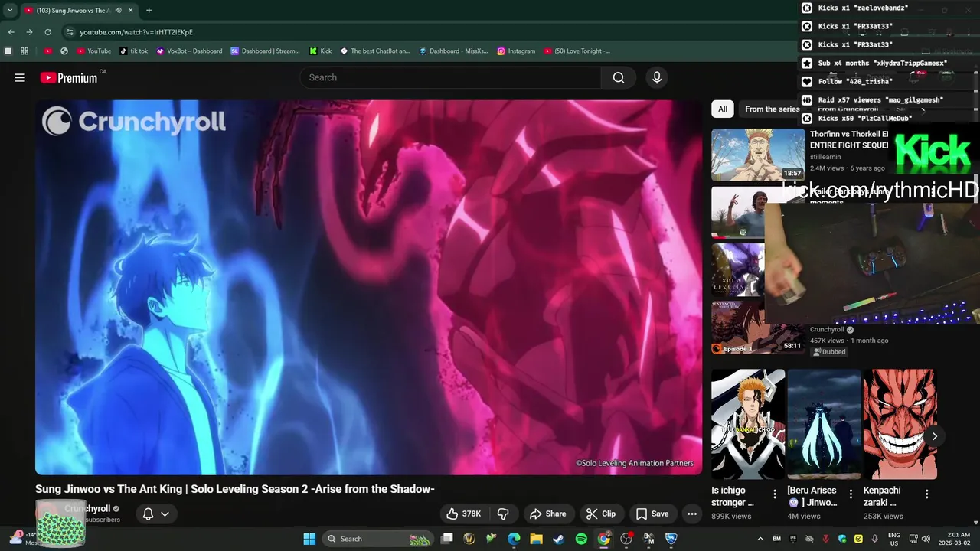
Task: Click the video player to pause
Action: coord(368,287)
